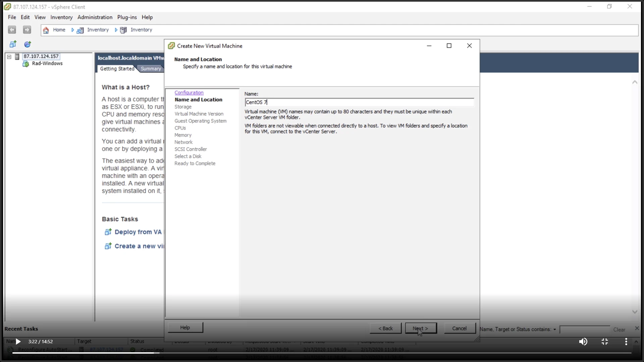Click the VM Name input field
This screenshot has width=644, height=362.
click(x=359, y=102)
